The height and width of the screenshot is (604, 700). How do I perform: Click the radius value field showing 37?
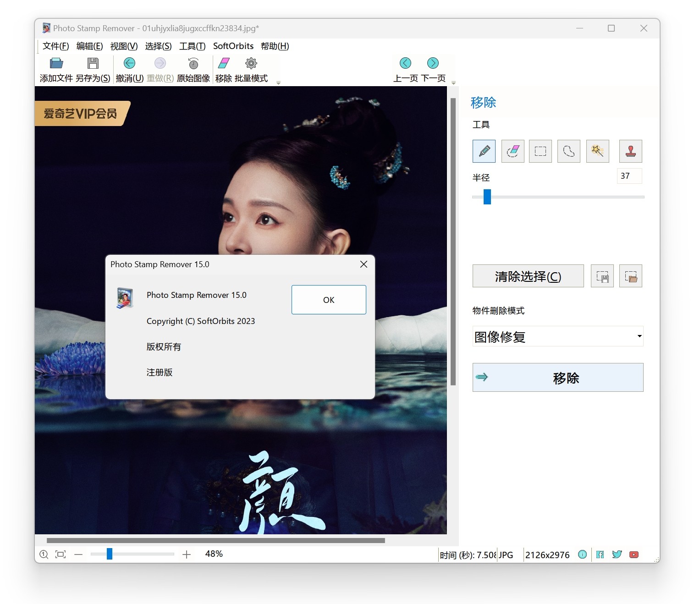629,176
